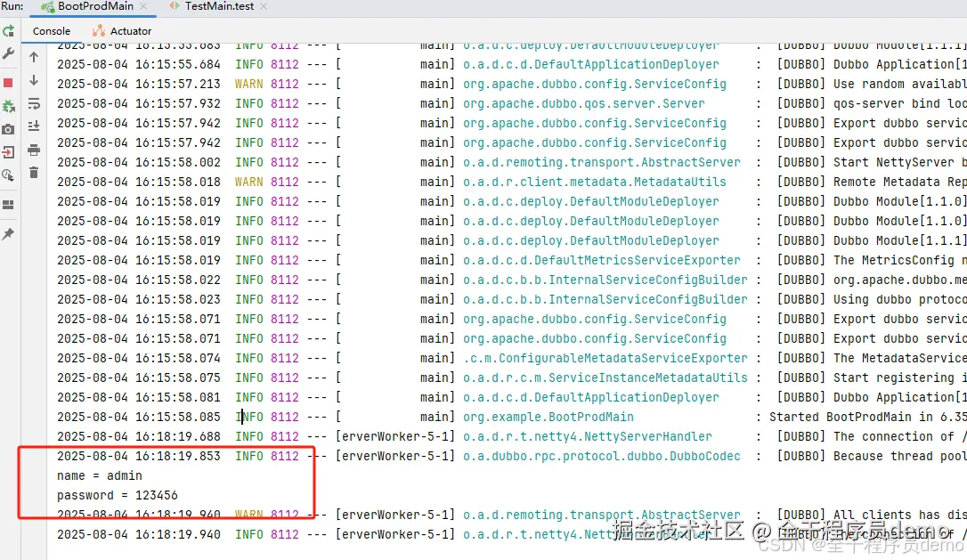Click the '[DUBBO] Start NettyServer' message
This screenshot has width=967, height=560.
tap(872, 162)
